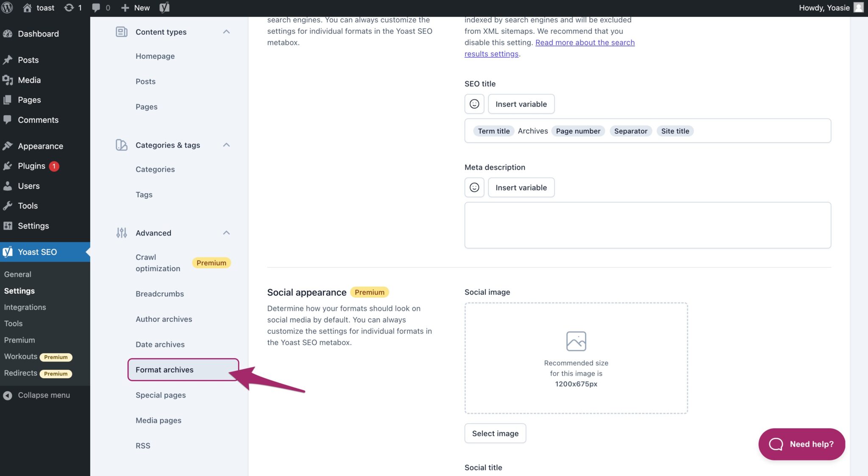Screen dimensions: 868x476
Task: Collapse the Categories & tags section
Action: tap(227, 145)
